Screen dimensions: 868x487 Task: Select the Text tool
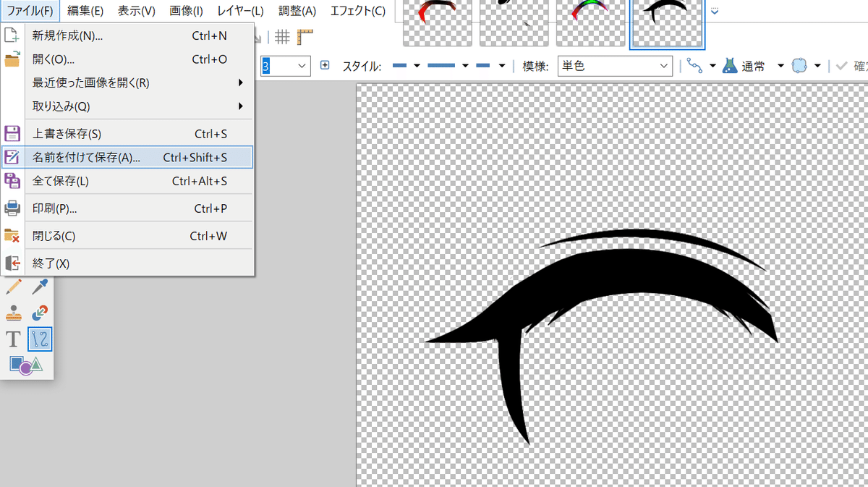pos(14,339)
